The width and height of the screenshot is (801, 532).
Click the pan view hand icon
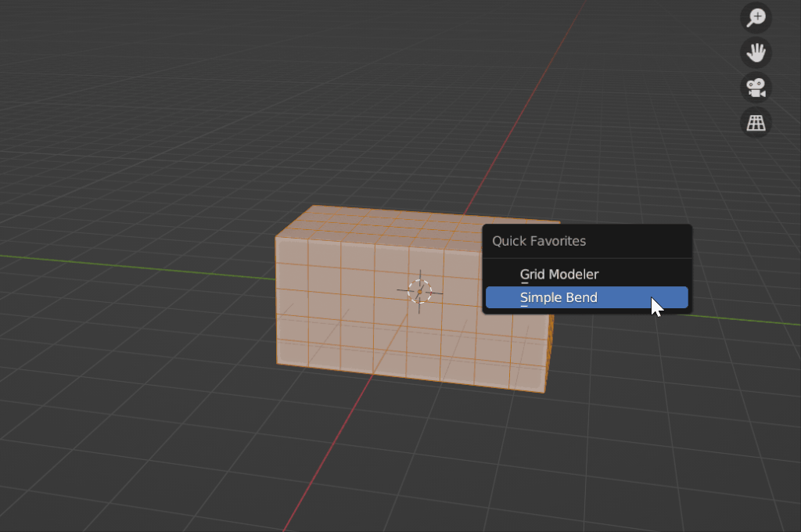(756, 52)
